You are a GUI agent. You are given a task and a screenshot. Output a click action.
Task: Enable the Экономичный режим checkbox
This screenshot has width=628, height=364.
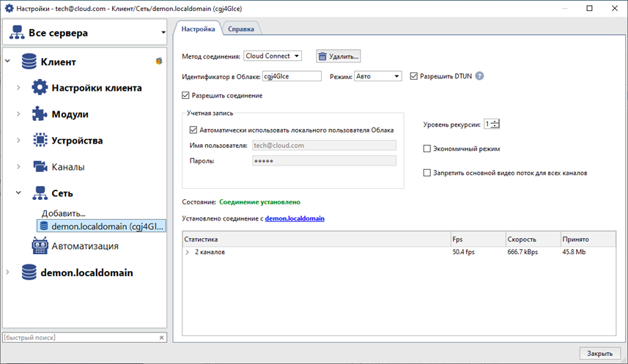pos(427,149)
